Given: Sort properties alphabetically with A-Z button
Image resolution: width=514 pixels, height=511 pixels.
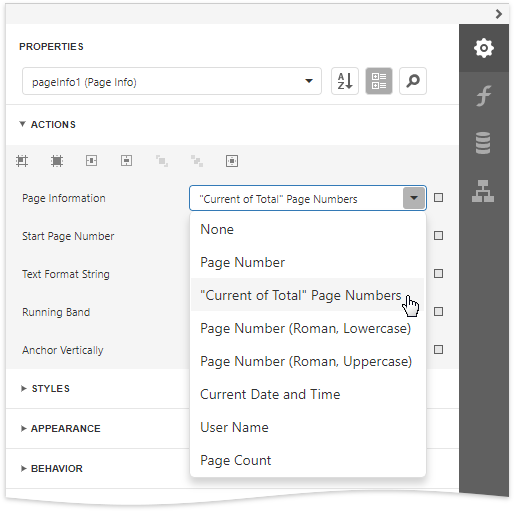Looking at the screenshot, I should tap(345, 81).
